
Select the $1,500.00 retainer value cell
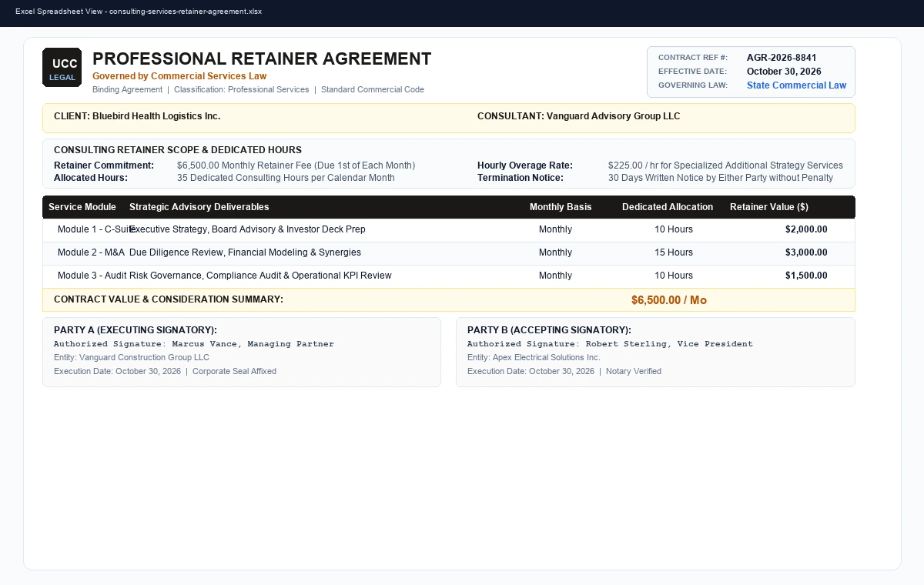point(806,276)
